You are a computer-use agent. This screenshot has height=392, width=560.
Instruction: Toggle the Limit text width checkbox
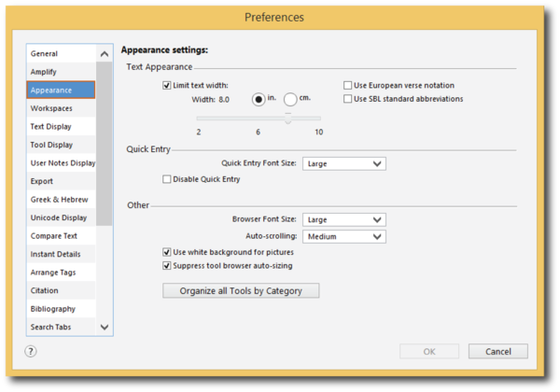[x=166, y=85]
